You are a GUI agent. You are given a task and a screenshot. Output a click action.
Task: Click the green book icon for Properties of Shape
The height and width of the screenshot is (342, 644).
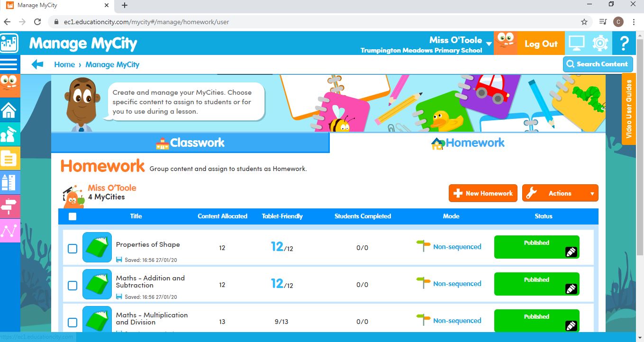pyautogui.click(x=97, y=247)
